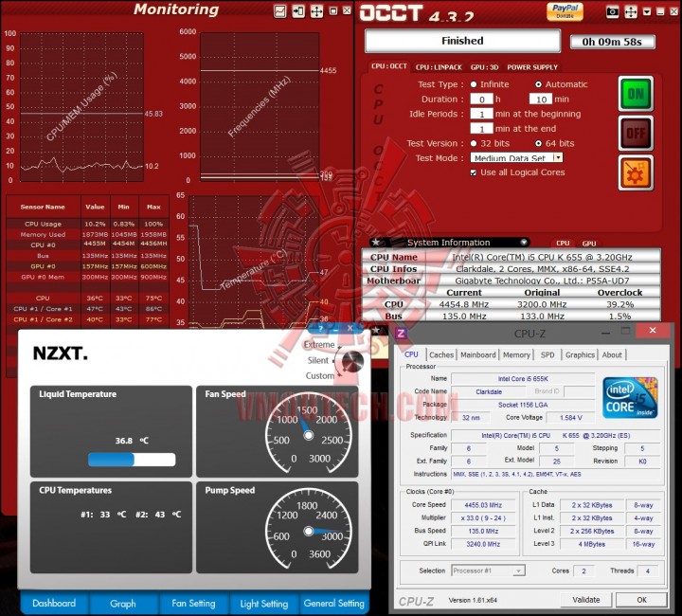
Task: Click the Finished status bar in OCCT
Action: 462,41
